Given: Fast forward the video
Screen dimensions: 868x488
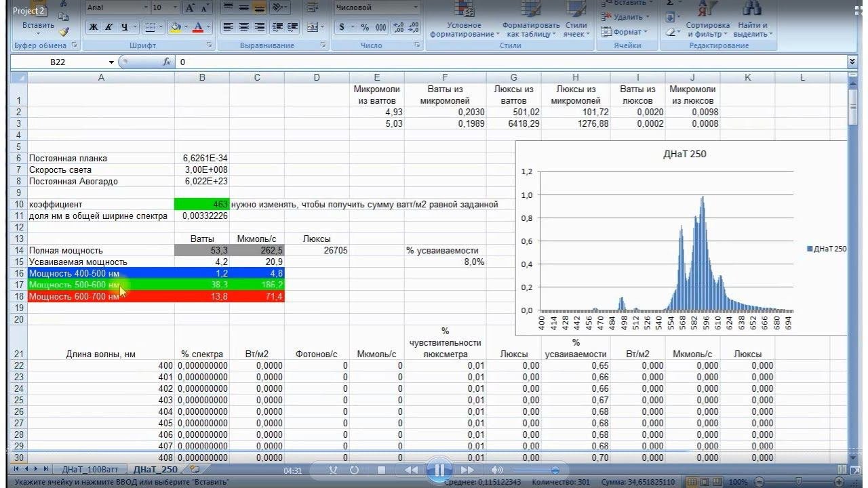Looking at the screenshot, I should (x=467, y=470).
